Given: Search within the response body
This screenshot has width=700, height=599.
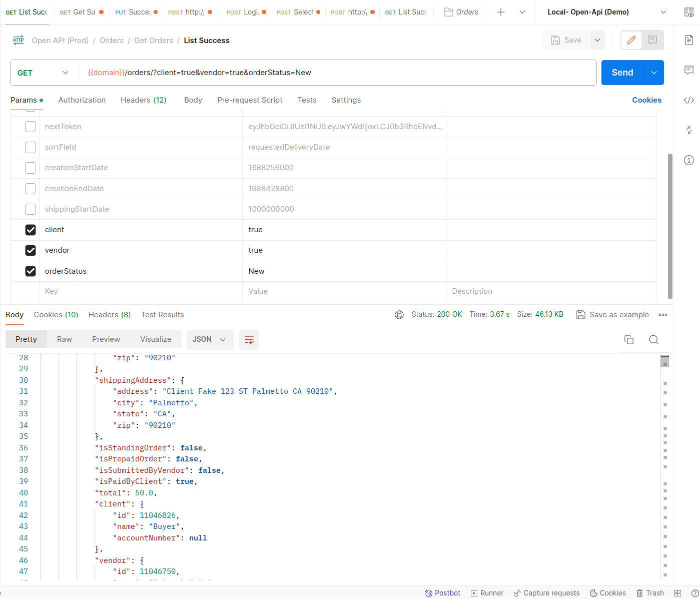Looking at the screenshot, I should [x=653, y=340].
